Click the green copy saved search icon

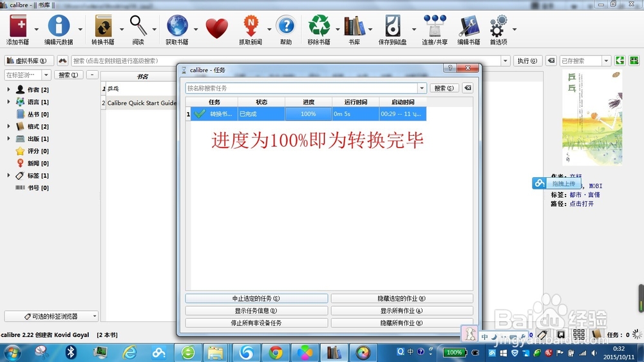pyautogui.click(x=620, y=61)
